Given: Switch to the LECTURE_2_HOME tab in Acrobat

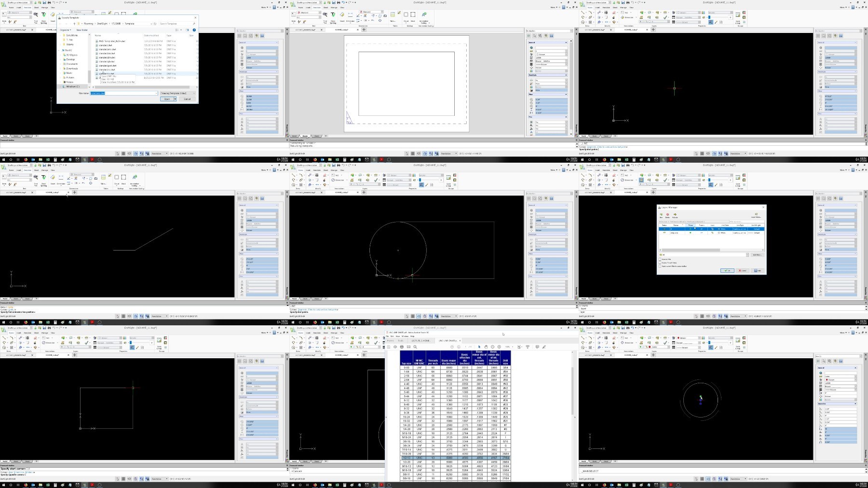Looking at the screenshot, I should tap(420, 341).
